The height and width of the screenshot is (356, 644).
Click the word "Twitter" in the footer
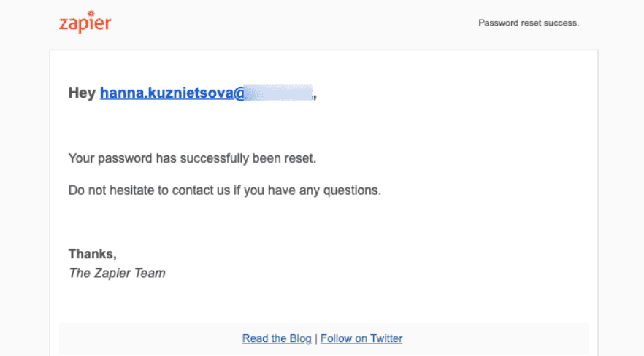(x=386, y=338)
